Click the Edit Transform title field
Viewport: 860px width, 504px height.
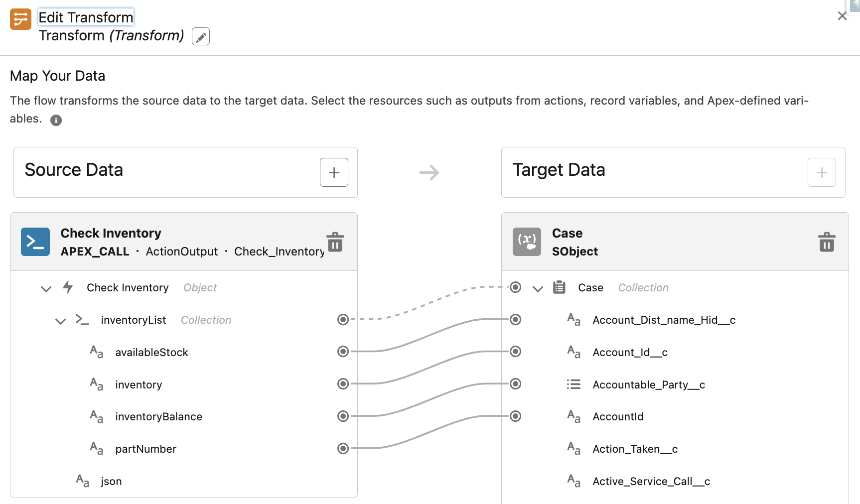pyautogui.click(x=86, y=17)
